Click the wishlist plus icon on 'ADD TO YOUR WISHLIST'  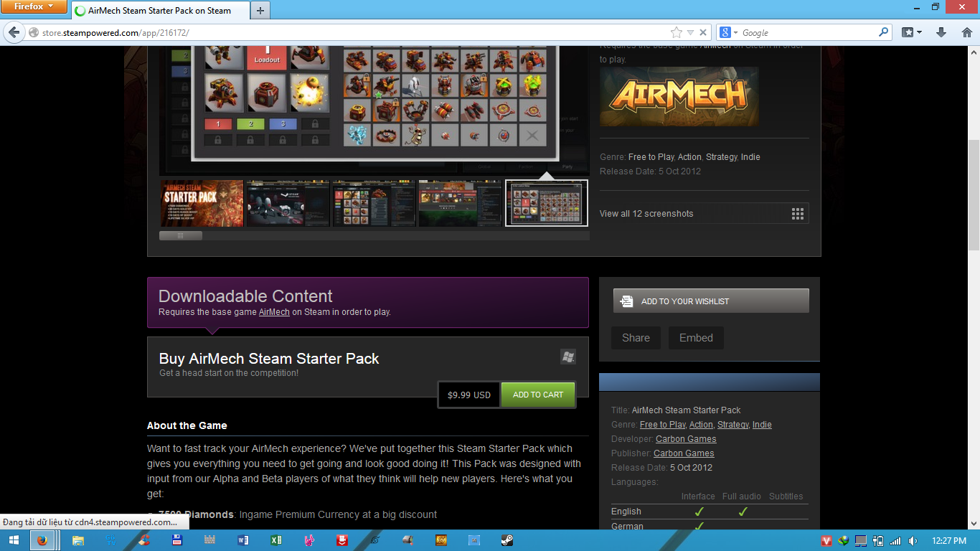(626, 301)
